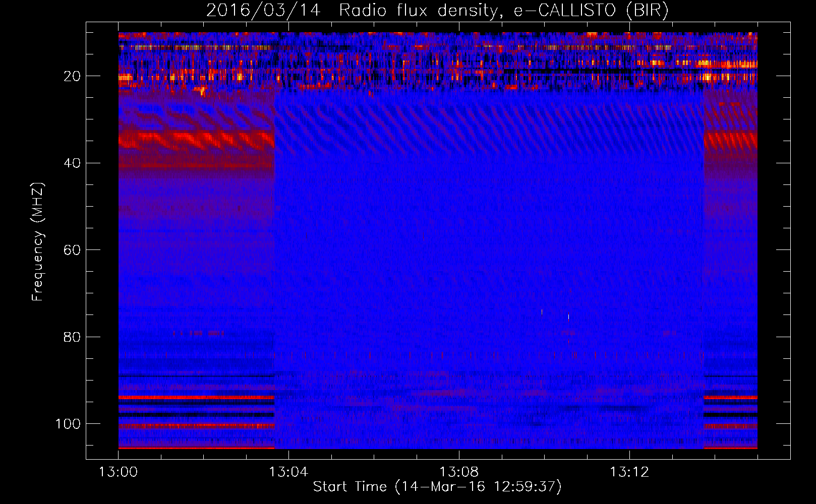Click the 40 frequency tick label
This screenshot has width=816, height=504.
[72, 163]
